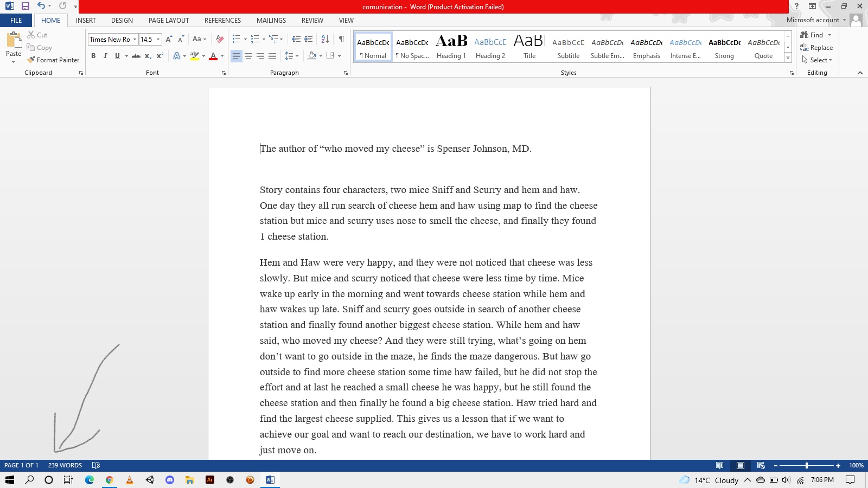This screenshot has height=488, width=868.
Task: Open Word Help question mark icon
Action: 796,6
